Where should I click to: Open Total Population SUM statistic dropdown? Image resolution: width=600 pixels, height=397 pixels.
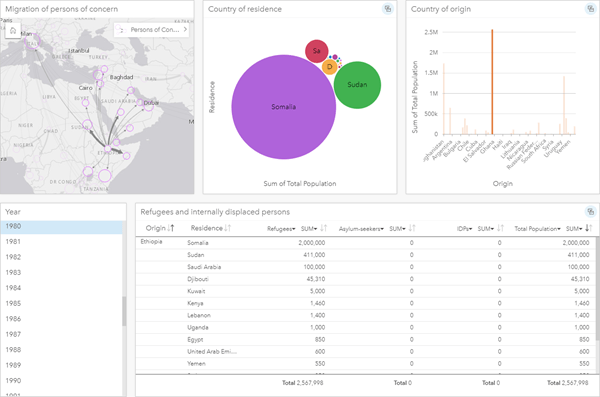coord(574,229)
